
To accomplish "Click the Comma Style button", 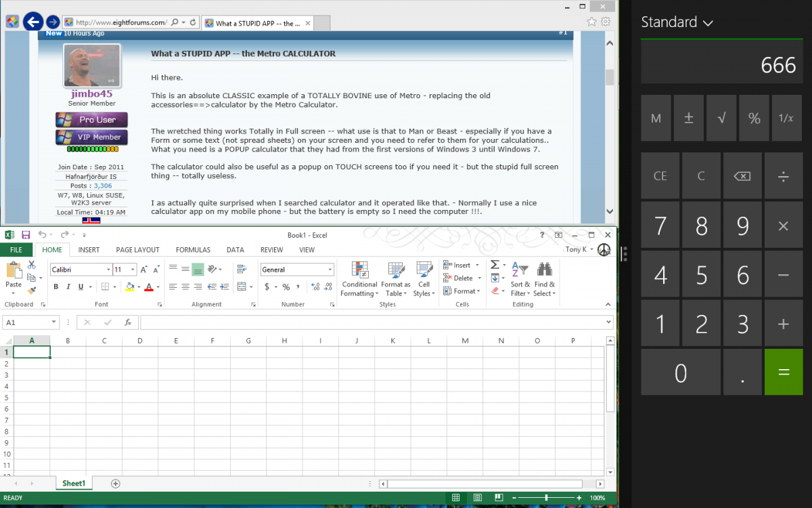I will (x=298, y=287).
